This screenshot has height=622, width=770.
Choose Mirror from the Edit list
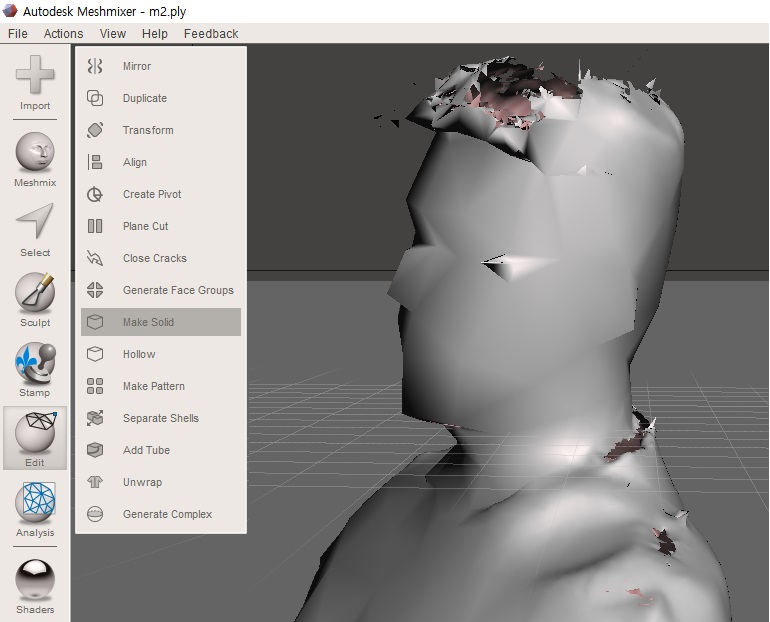tap(137, 66)
